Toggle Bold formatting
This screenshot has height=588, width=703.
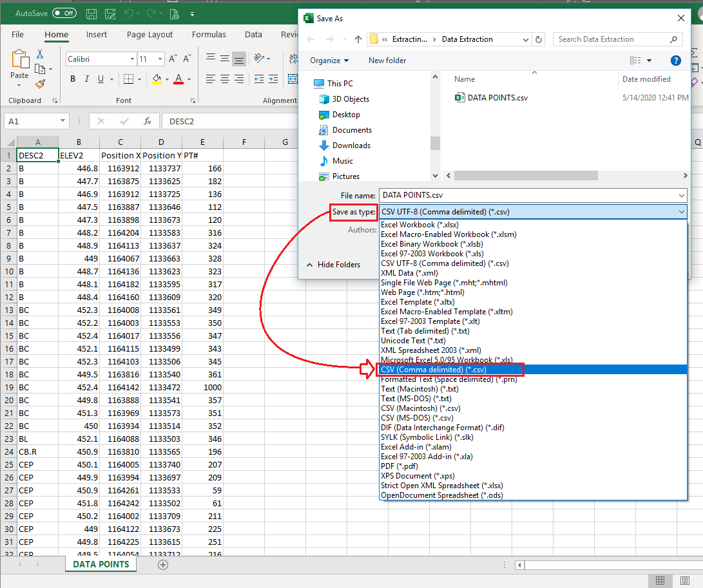(x=73, y=79)
